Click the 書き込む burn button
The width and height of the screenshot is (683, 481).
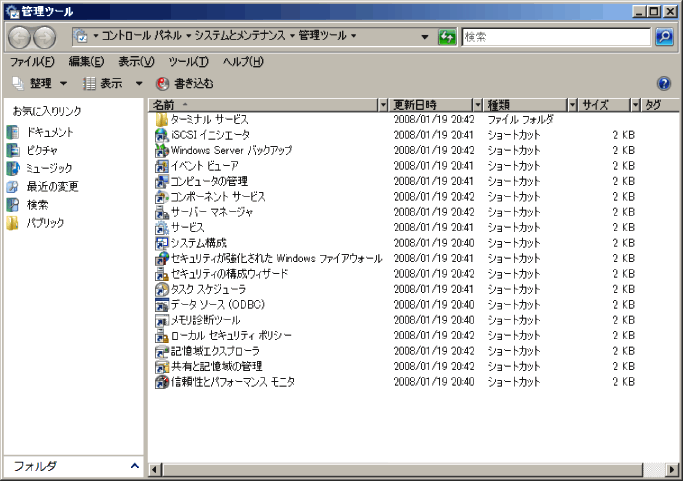tap(185, 83)
